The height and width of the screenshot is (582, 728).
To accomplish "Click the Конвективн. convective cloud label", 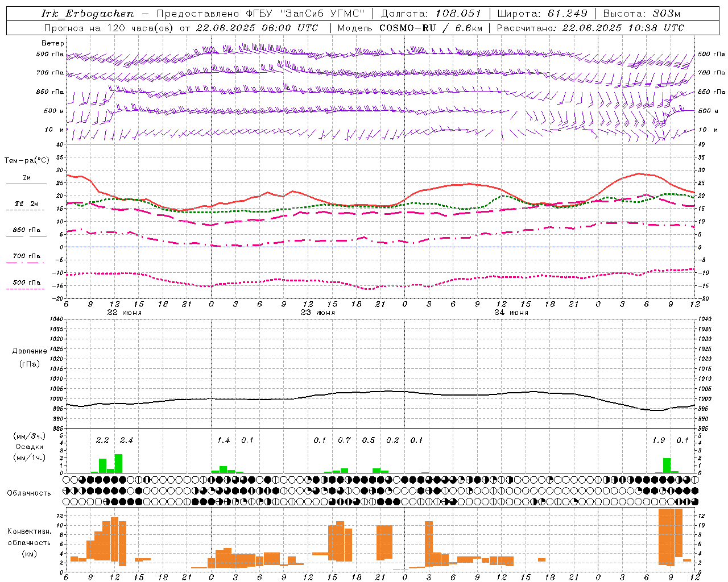I will 29,531.
